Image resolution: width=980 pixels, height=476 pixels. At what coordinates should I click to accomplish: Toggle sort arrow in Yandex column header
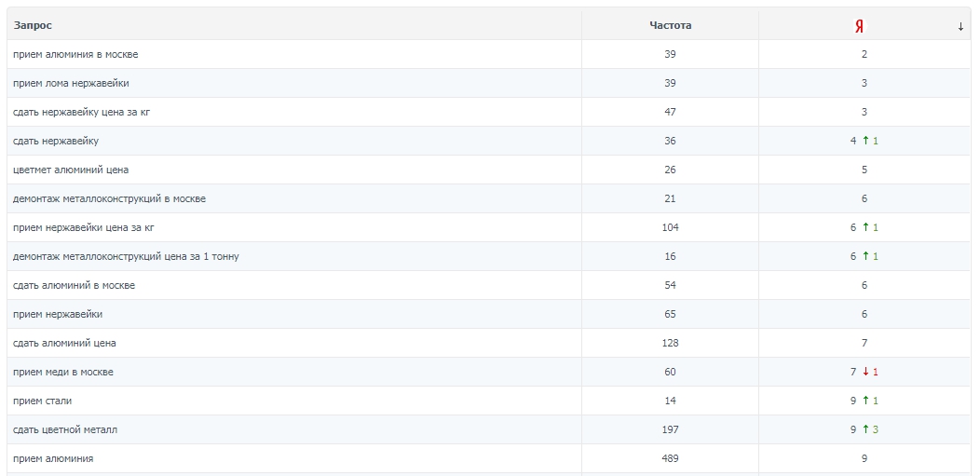coord(960,26)
